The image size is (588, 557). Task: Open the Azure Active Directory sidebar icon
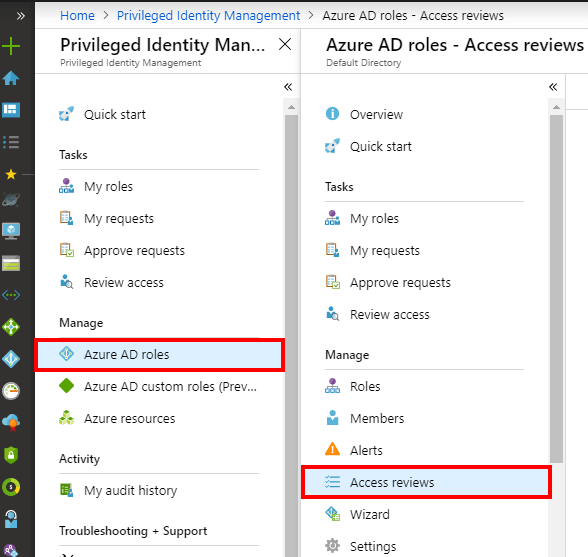tap(11, 359)
